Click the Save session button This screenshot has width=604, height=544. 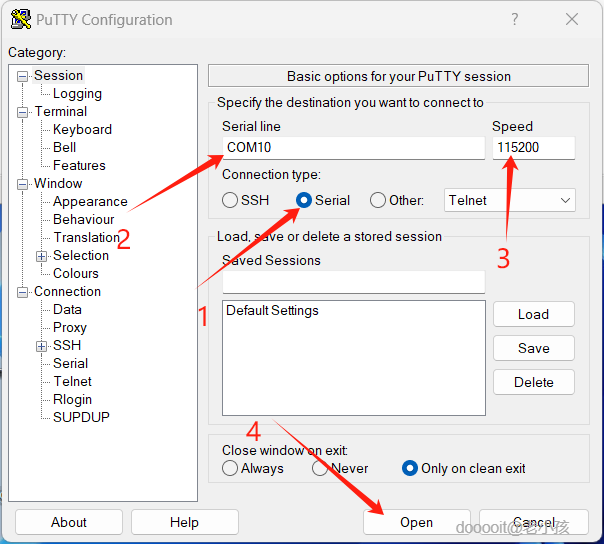click(533, 348)
